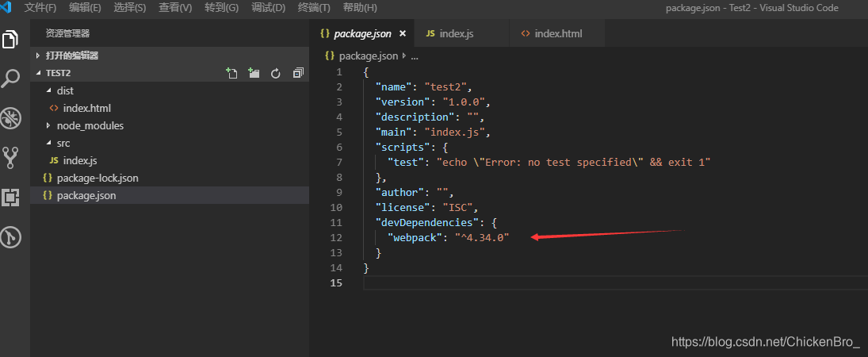Click the "license" key on line 10
This screenshot has width=868, height=357.
403,207
